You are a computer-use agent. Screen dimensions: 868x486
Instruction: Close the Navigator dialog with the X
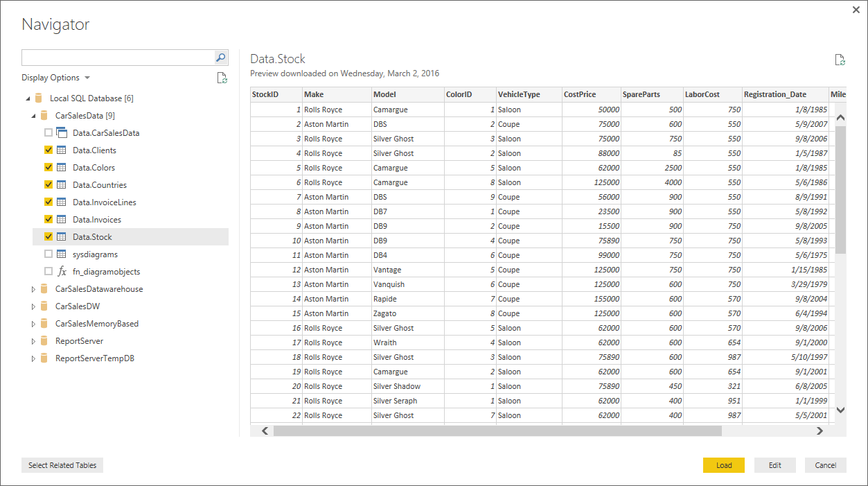pyautogui.click(x=856, y=10)
